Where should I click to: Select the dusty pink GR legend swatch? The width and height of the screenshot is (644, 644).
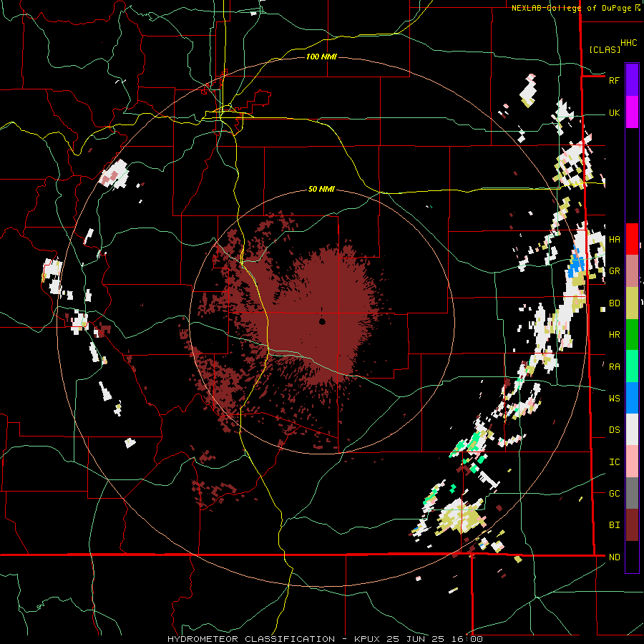[x=632, y=271]
